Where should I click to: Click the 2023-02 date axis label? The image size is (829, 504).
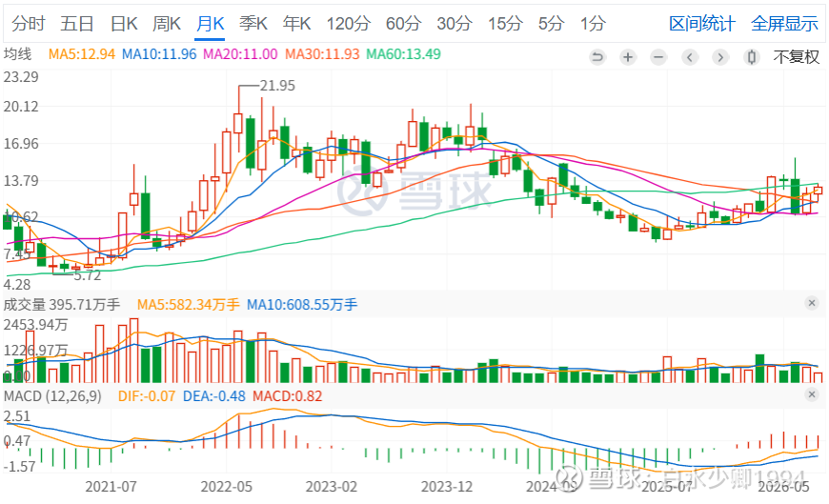[332, 487]
